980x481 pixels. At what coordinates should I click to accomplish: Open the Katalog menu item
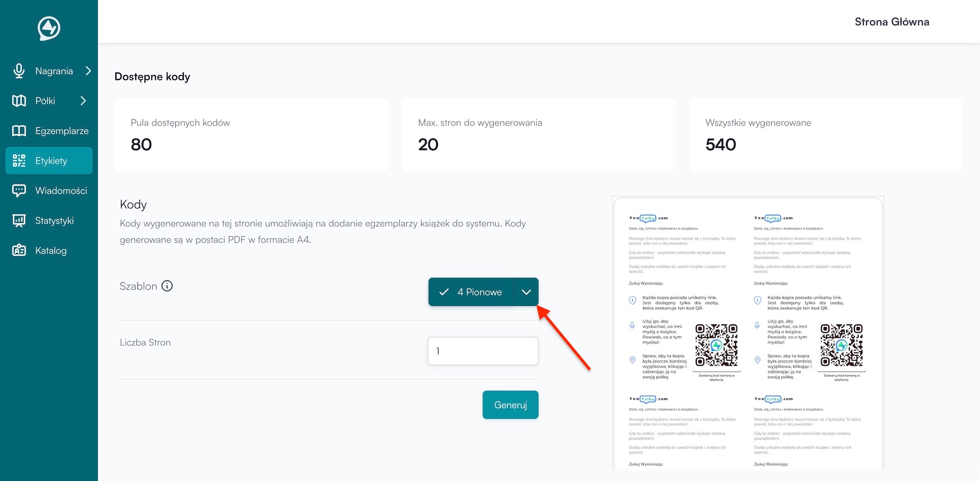tap(51, 250)
